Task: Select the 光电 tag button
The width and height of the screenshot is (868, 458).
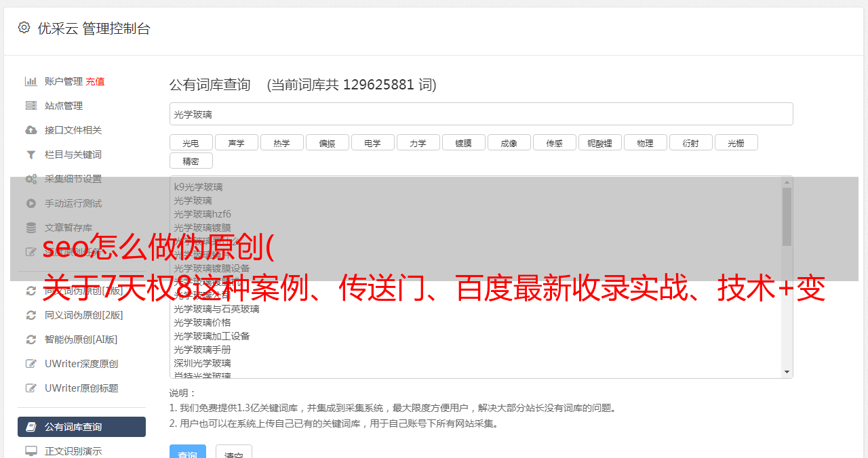Action: coord(191,142)
